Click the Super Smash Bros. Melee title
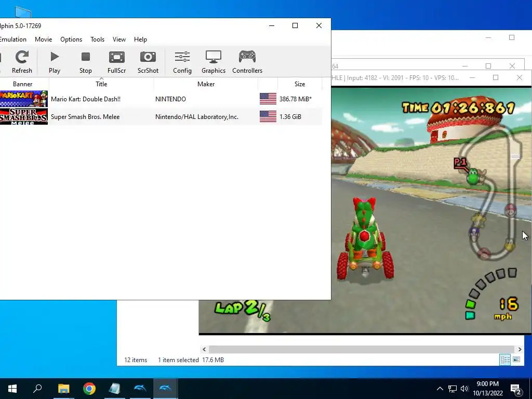Image resolution: width=532 pixels, height=399 pixels. pos(85,117)
